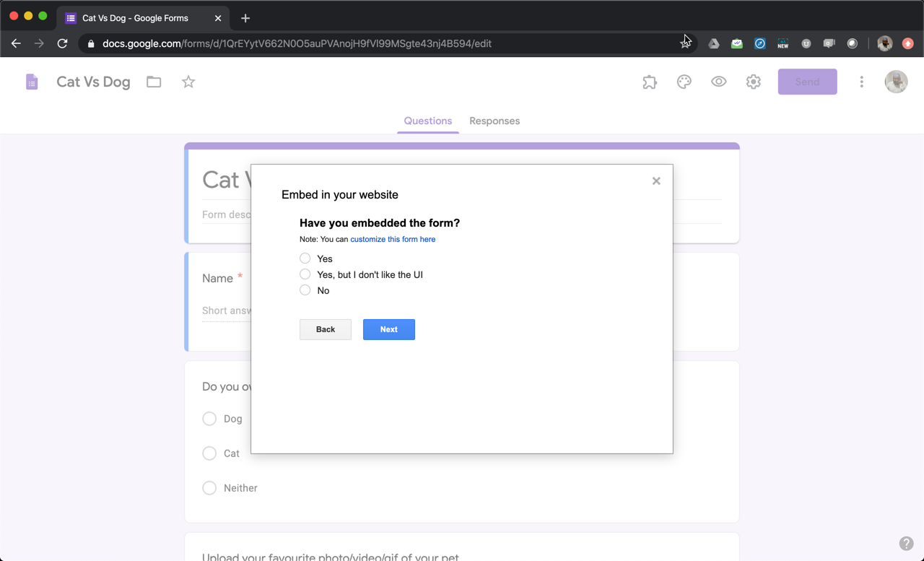Click the Next button in the dialog

tap(388, 329)
